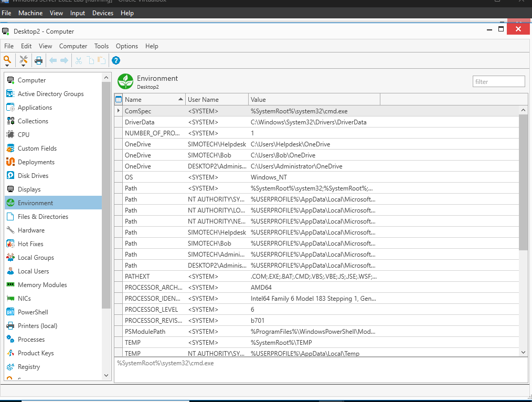Click the Active Directory Groups sidebar icon
The image size is (532, 402).
10,93
